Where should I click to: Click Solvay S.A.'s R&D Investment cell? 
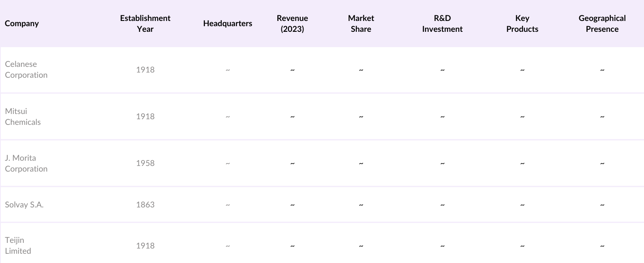point(442,205)
